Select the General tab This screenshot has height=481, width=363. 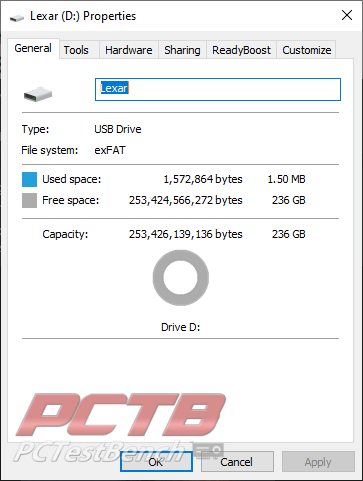33,49
